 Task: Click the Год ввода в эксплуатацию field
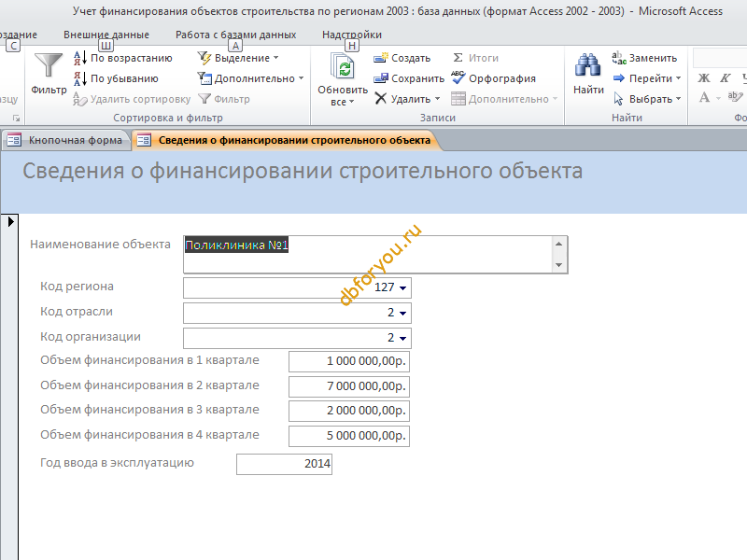(x=284, y=464)
